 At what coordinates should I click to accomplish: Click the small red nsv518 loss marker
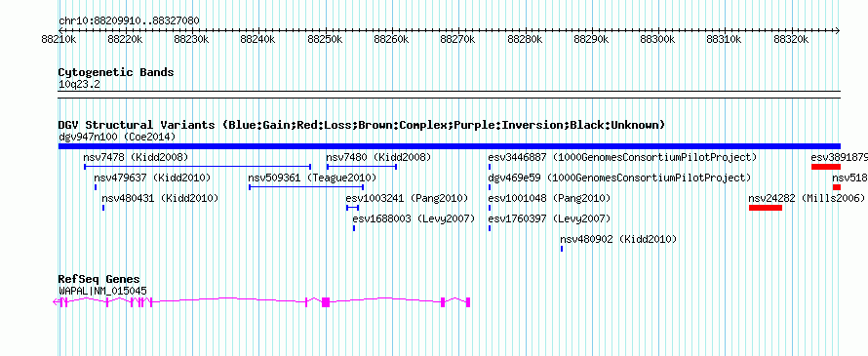[837, 187]
